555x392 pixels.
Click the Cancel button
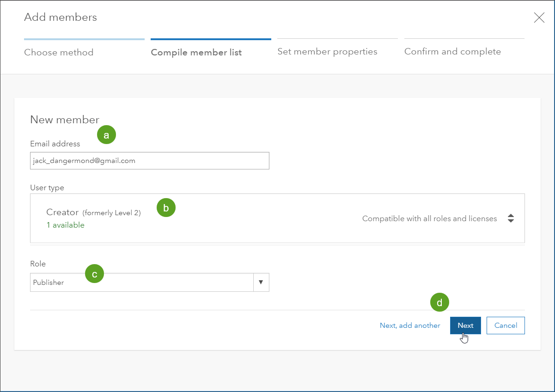[506, 326]
